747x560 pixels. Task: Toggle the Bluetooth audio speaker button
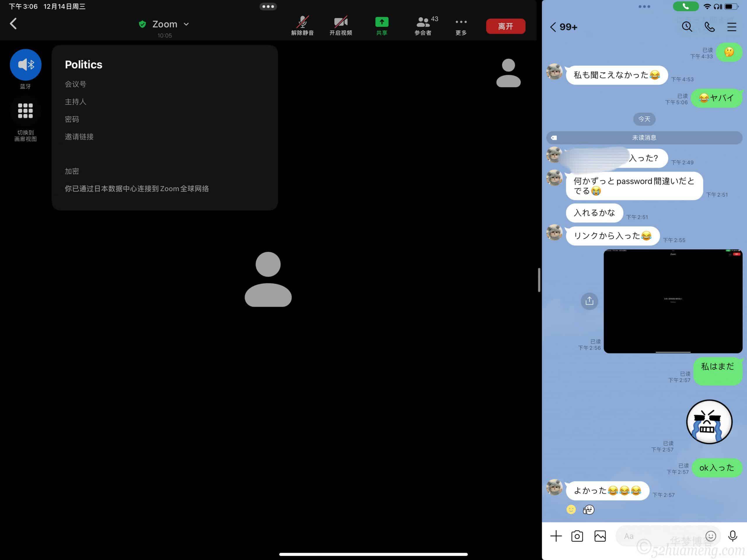point(26,64)
